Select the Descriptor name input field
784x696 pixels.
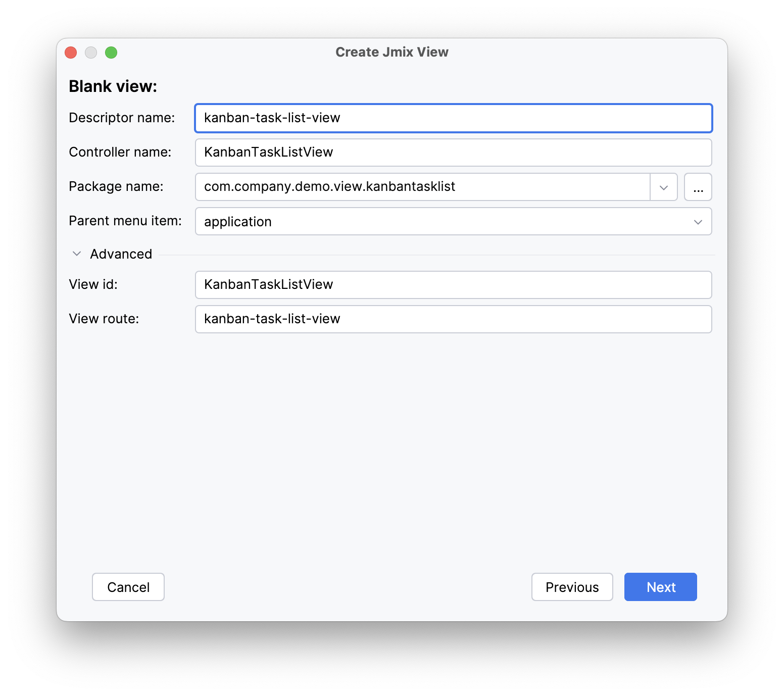click(x=453, y=118)
